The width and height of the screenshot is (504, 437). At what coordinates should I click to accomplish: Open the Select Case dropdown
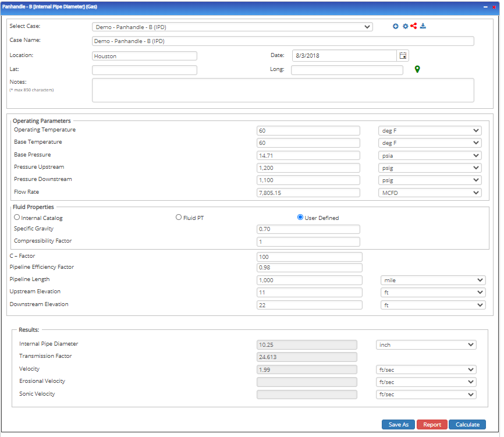pos(230,26)
